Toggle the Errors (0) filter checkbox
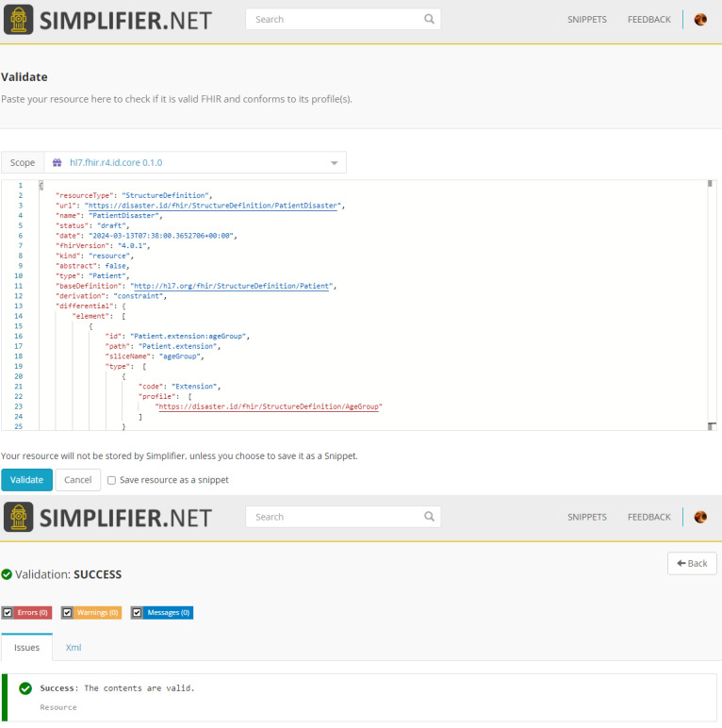Viewport: 722px width, 728px height. [8, 613]
